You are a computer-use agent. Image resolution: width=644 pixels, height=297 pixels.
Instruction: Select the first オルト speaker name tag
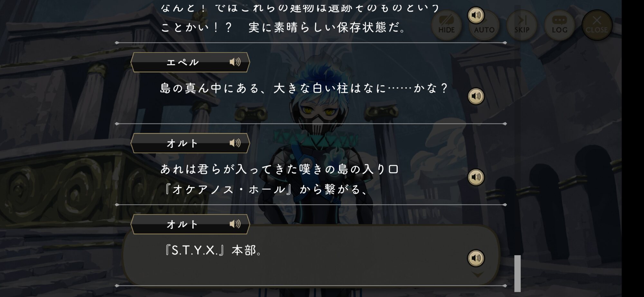[190, 143]
